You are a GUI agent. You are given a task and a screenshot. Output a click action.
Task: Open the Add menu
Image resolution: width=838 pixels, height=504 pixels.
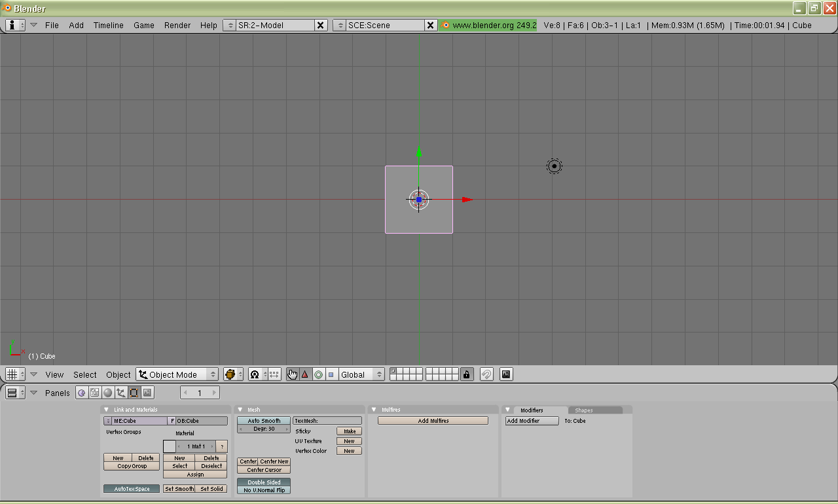[x=76, y=25]
